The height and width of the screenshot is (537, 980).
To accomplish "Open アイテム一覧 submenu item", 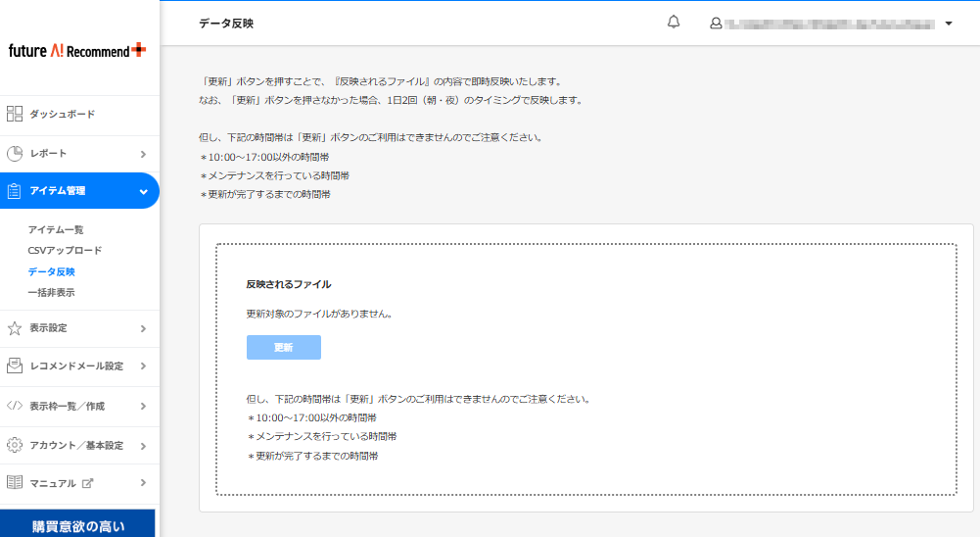I will pyautogui.click(x=56, y=229).
